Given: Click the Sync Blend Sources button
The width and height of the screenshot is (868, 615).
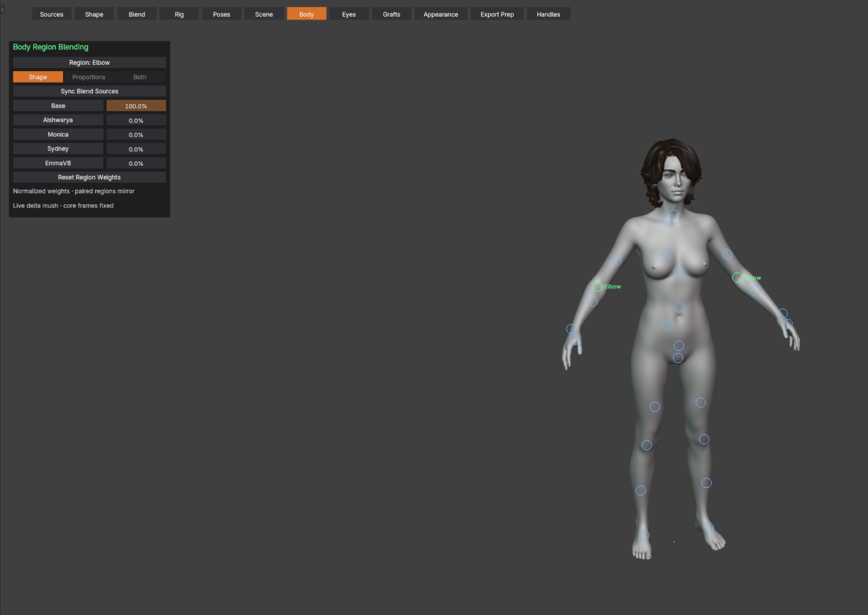Looking at the screenshot, I should 89,91.
